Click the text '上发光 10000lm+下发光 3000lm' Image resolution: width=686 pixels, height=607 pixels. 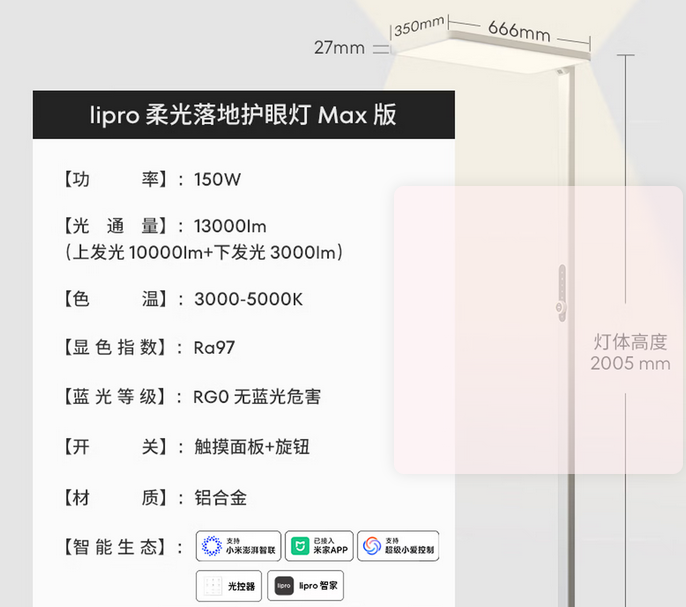coord(204,253)
